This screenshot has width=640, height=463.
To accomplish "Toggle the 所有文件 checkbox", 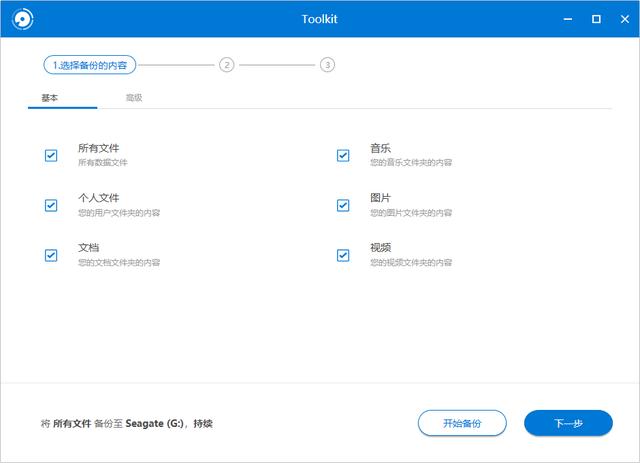I will pos(51,155).
